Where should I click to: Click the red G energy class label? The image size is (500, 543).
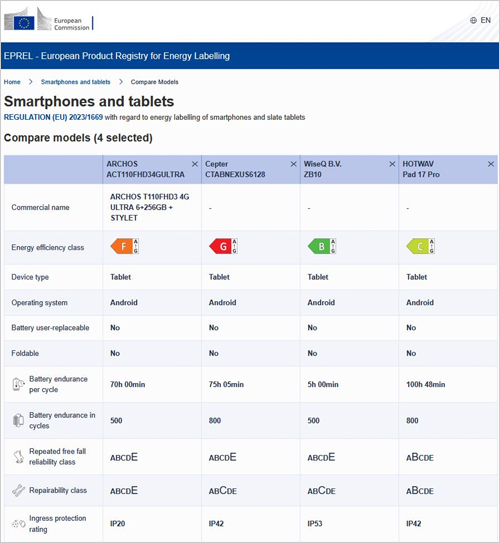click(x=223, y=246)
